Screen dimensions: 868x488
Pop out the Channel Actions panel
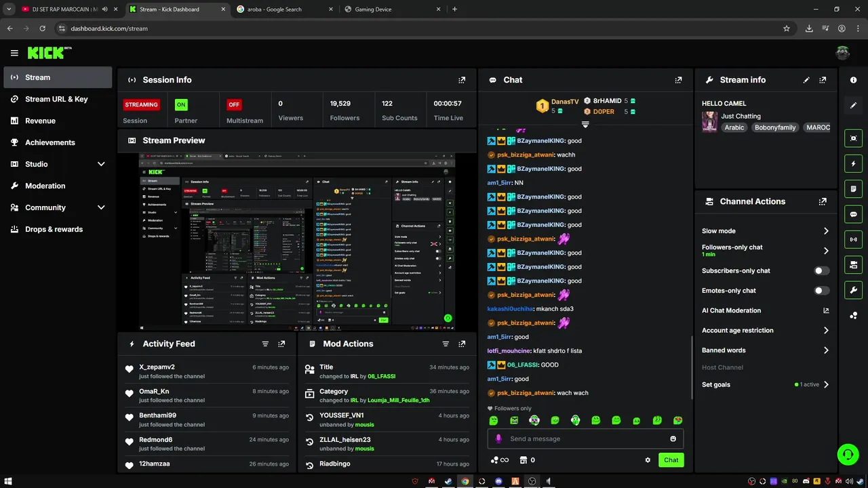tap(823, 201)
